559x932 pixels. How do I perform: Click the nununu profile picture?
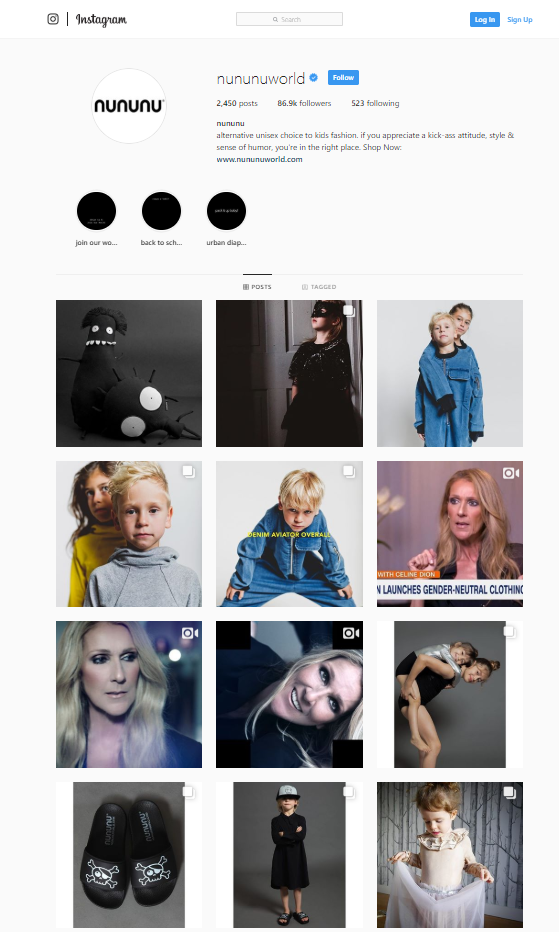pos(128,106)
